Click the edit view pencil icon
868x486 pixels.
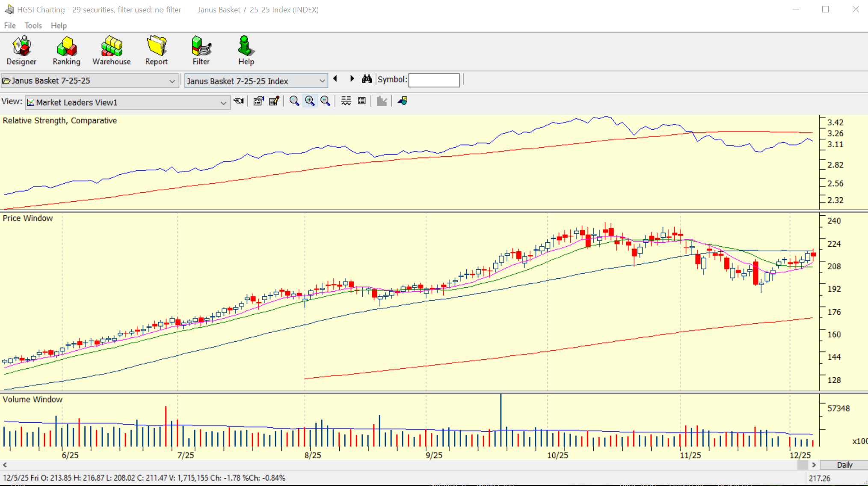click(274, 101)
